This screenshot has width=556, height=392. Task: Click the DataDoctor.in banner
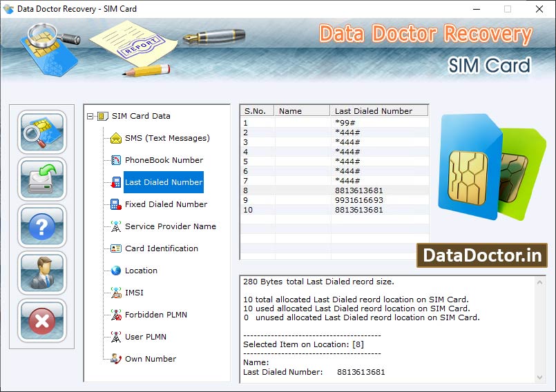[x=482, y=255]
